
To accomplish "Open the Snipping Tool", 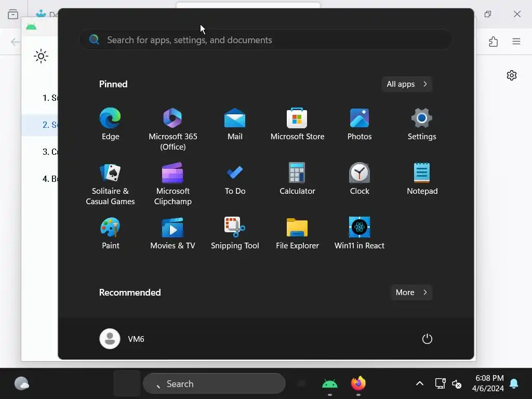I will (235, 233).
